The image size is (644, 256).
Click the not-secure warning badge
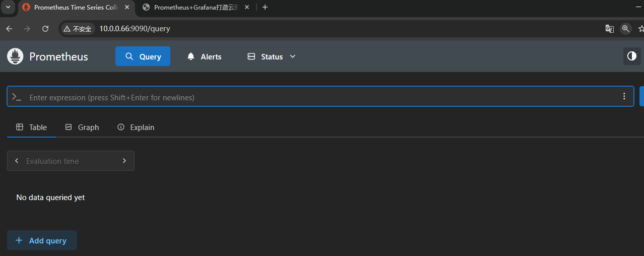point(78,29)
